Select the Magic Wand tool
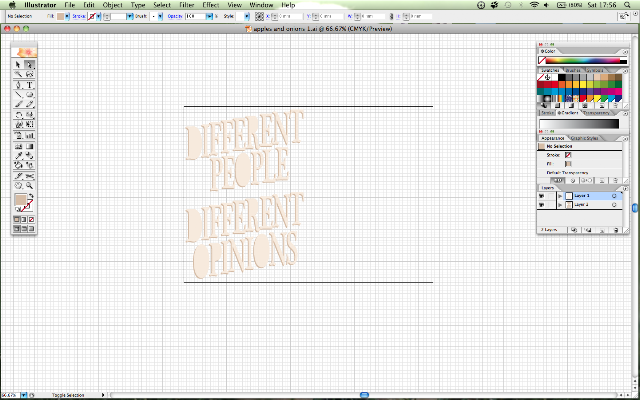This screenshot has width=640, height=400. [18, 74]
